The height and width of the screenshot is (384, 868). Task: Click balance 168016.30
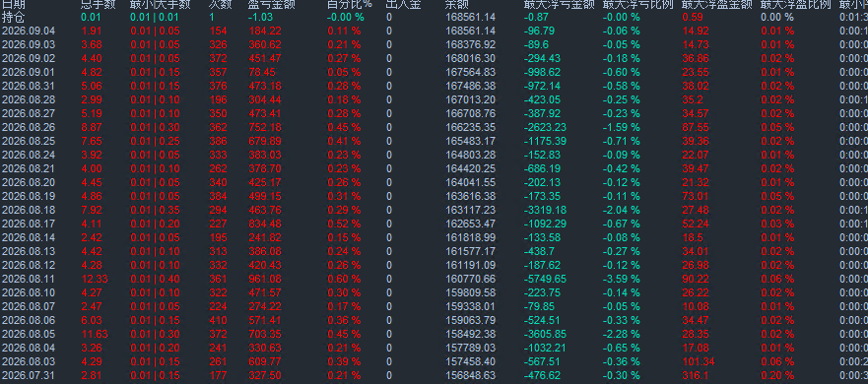click(471, 59)
